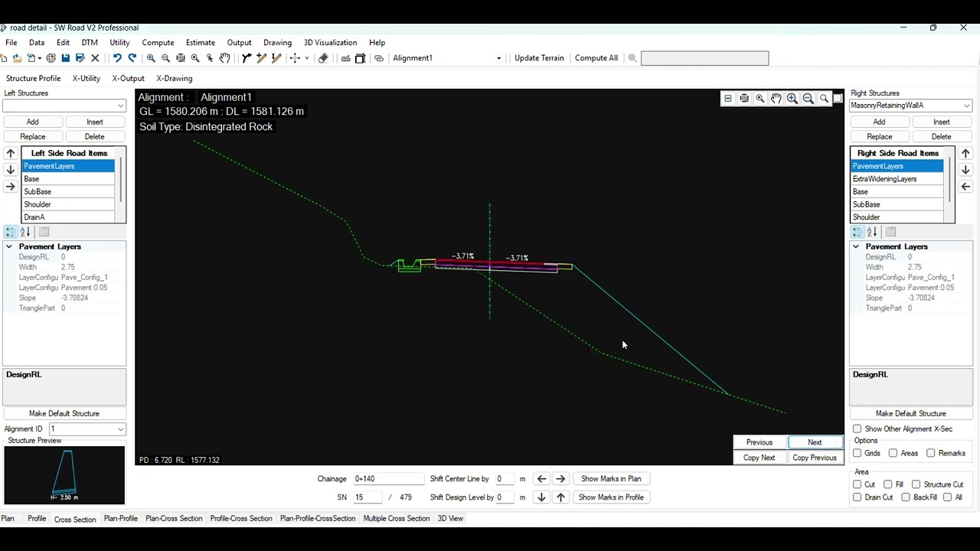Shift center line left with arrow button
The image size is (980, 551).
coord(542,479)
